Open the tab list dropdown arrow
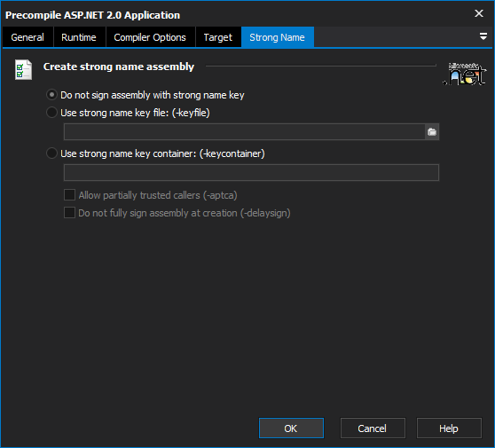495x448 pixels. (483, 36)
